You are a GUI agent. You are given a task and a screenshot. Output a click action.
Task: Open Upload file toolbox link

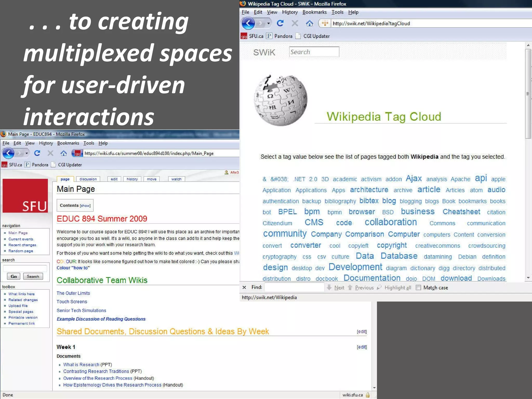coord(18,306)
